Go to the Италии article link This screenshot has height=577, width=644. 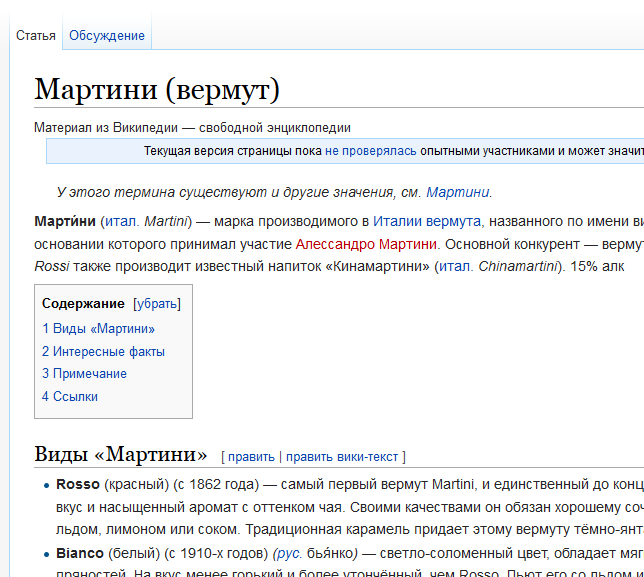[397, 221]
